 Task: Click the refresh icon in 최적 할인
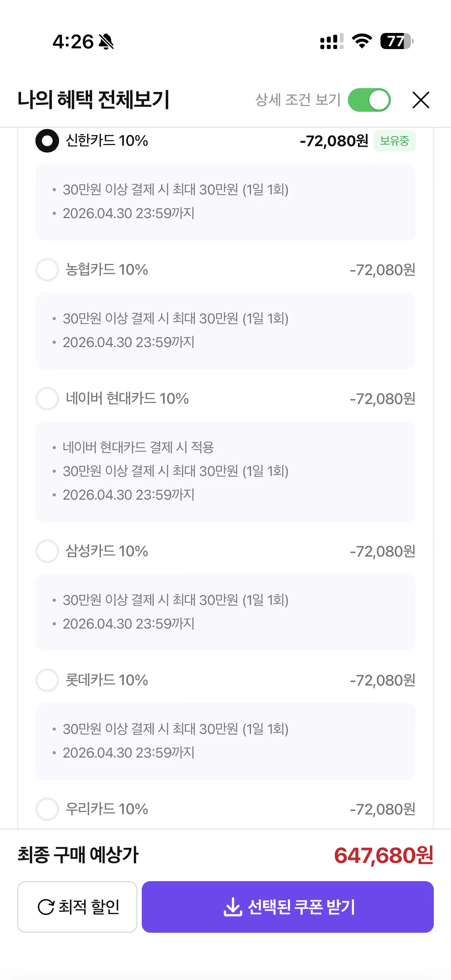tap(46, 907)
